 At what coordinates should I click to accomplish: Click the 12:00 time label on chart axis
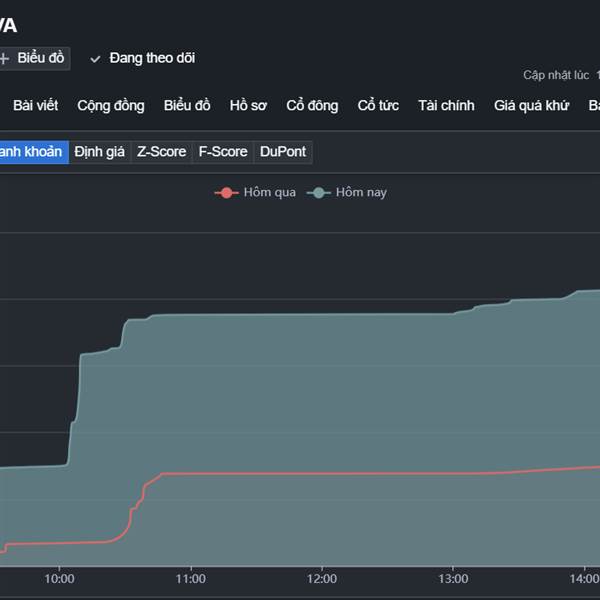click(322, 579)
